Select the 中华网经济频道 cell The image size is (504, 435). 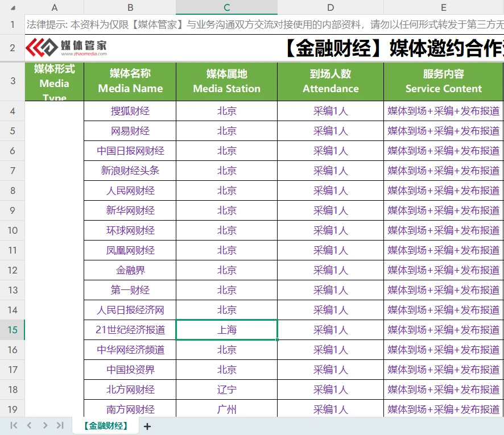[130, 350]
